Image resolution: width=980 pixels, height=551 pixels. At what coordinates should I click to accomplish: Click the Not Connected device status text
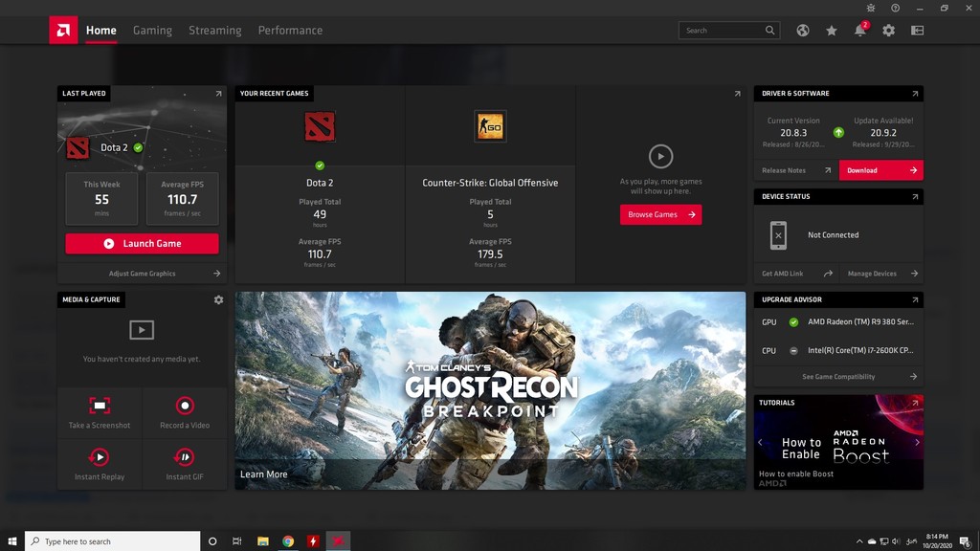(834, 235)
